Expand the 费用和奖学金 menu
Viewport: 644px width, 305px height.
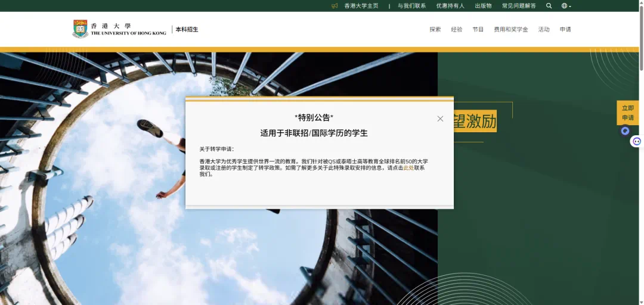click(x=510, y=29)
